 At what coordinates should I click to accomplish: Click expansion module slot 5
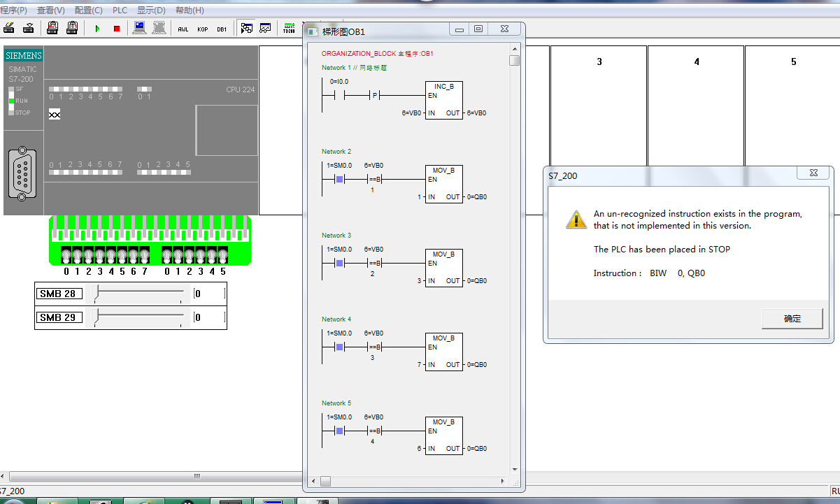(x=792, y=130)
